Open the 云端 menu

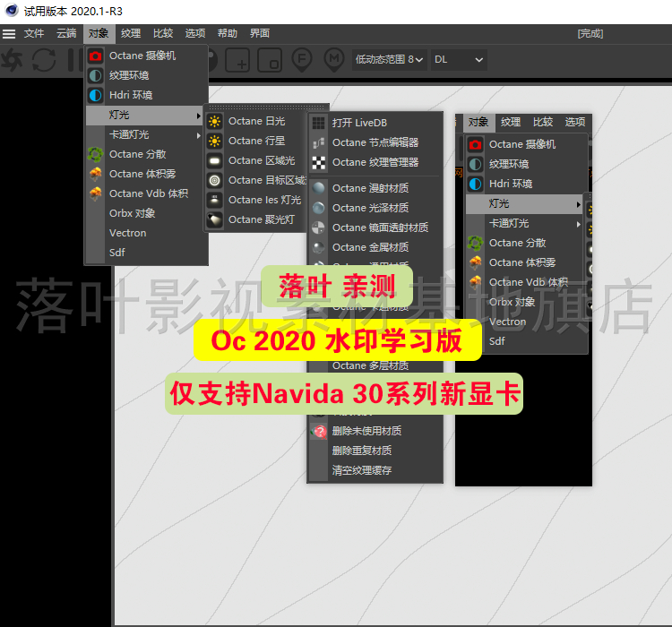click(66, 33)
